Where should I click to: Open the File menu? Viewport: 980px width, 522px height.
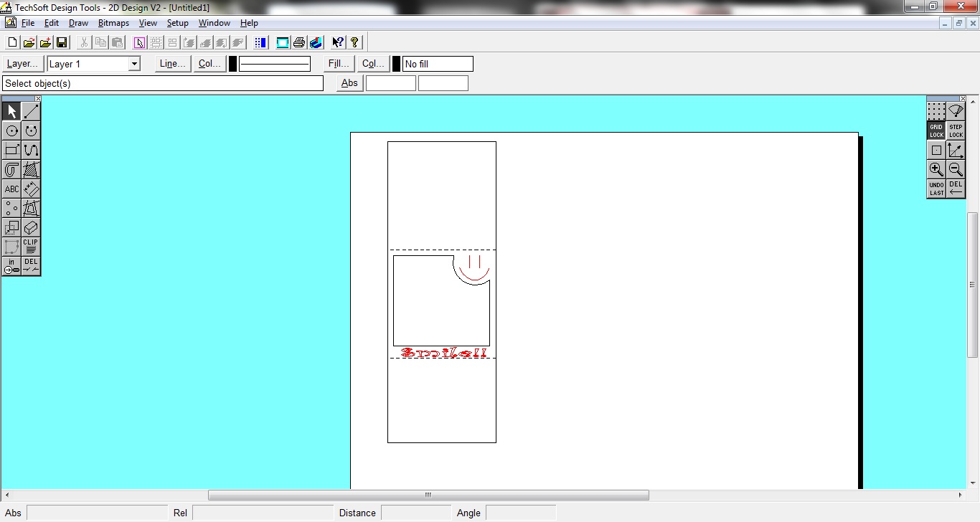pyautogui.click(x=28, y=23)
